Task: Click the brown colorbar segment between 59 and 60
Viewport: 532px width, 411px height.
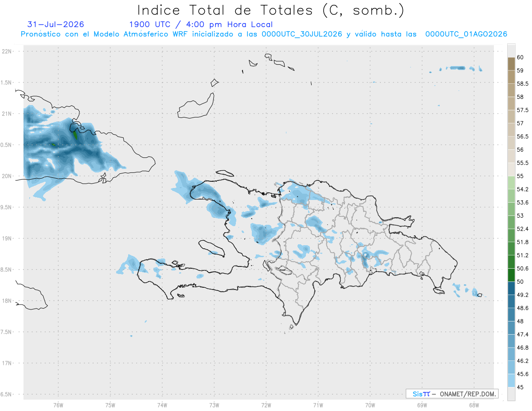Action: (511, 64)
